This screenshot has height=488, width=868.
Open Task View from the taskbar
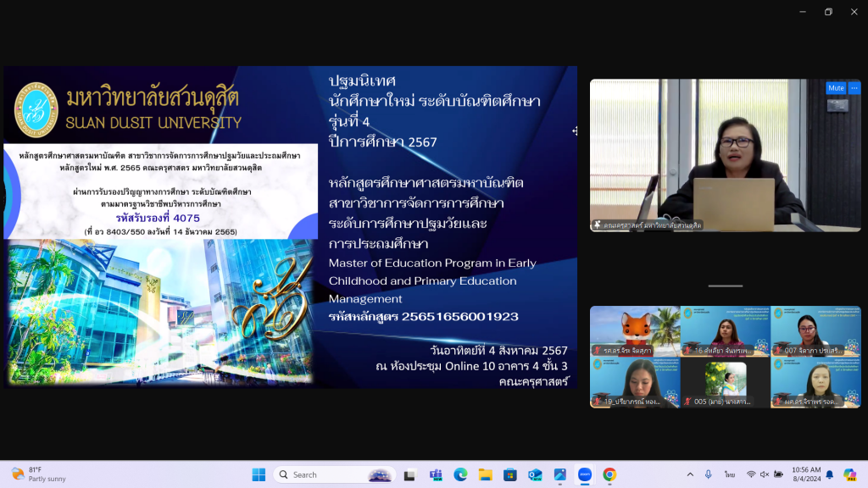[x=410, y=474]
